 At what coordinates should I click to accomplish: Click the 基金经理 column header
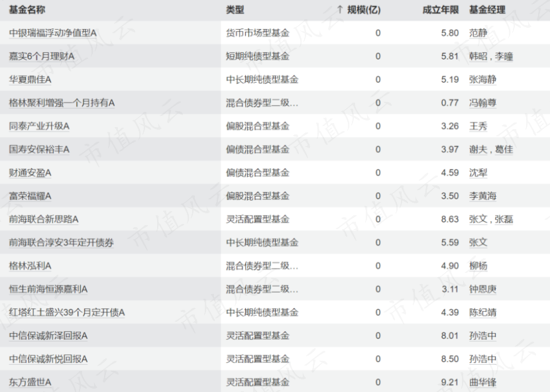(487, 10)
